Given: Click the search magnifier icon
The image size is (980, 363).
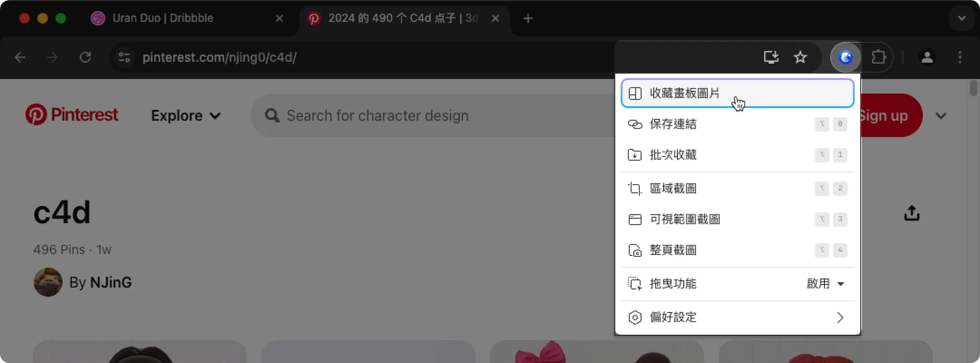Looking at the screenshot, I should (272, 115).
